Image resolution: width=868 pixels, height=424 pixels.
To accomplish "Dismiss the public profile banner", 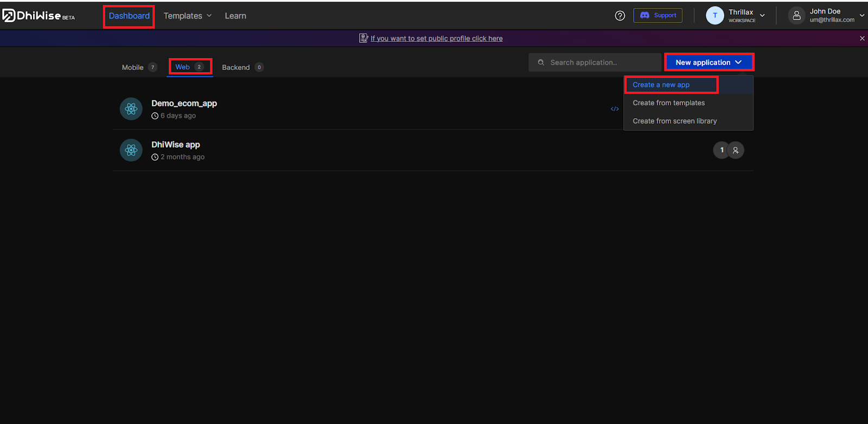I will [862, 38].
